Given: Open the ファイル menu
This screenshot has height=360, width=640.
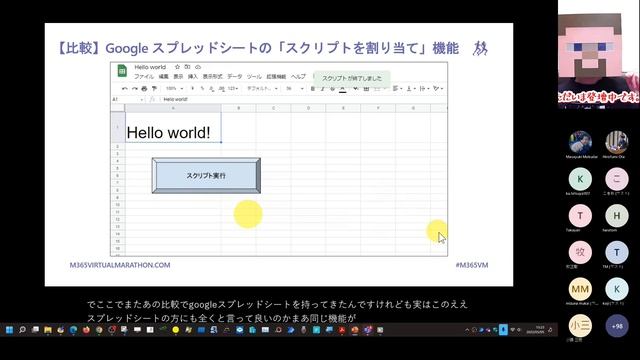Looking at the screenshot, I should tap(144, 77).
